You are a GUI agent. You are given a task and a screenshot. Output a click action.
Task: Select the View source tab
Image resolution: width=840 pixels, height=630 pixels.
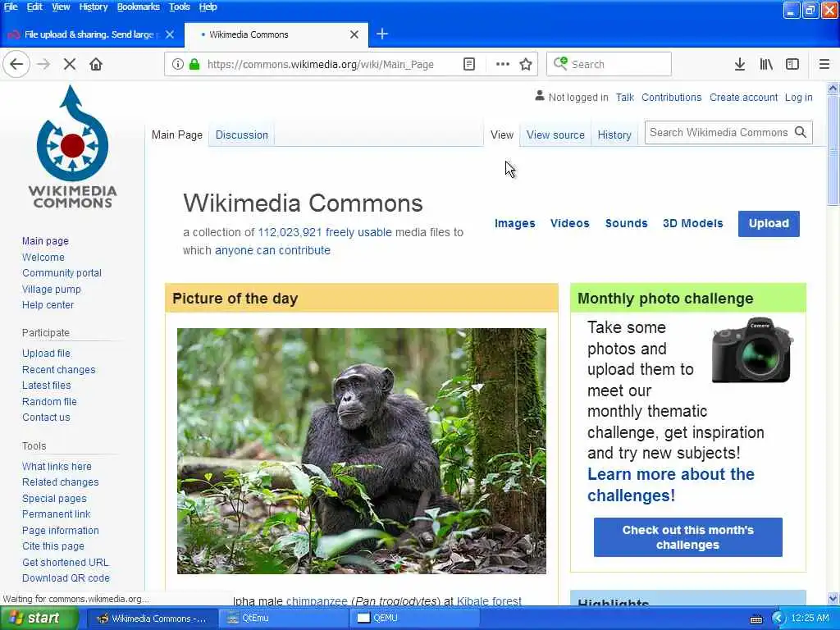click(x=555, y=135)
